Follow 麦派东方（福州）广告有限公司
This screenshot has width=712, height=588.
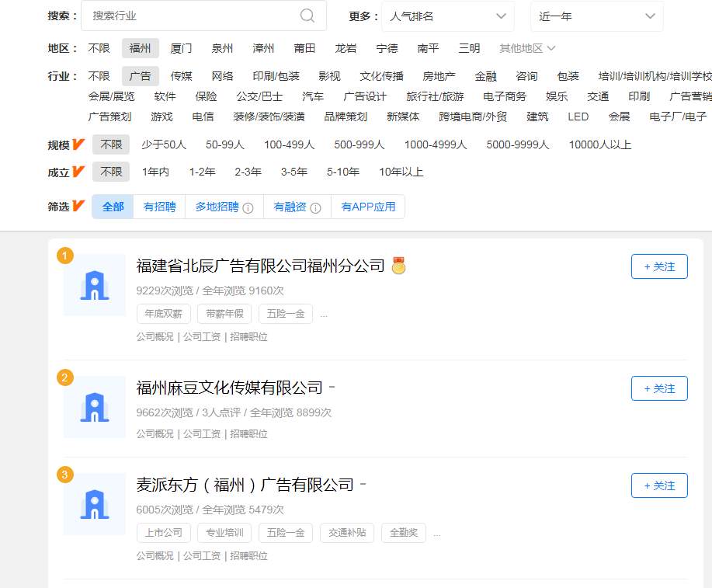[x=659, y=485]
